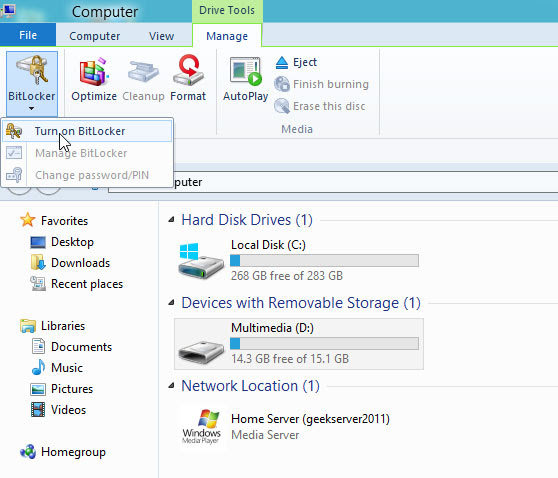Collapse the Network Location group
Viewport: 558px width, 478px height.
tap(172, 385)
